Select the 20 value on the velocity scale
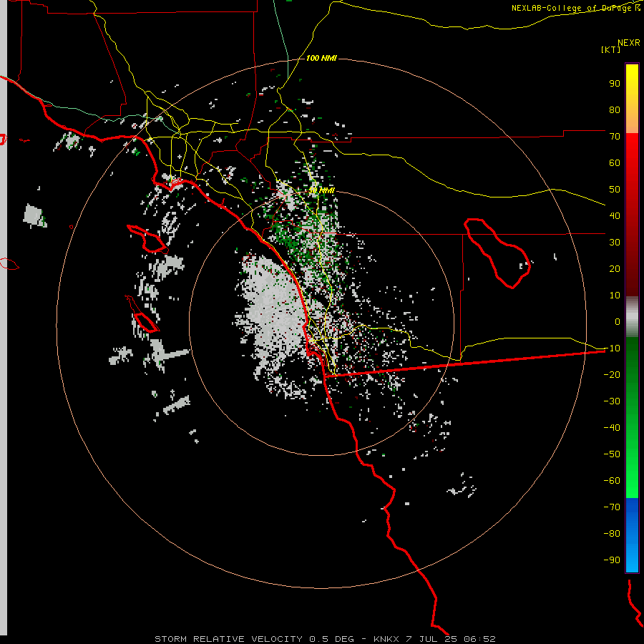Viewport: 644px width, 644px height. coord(615,268)
